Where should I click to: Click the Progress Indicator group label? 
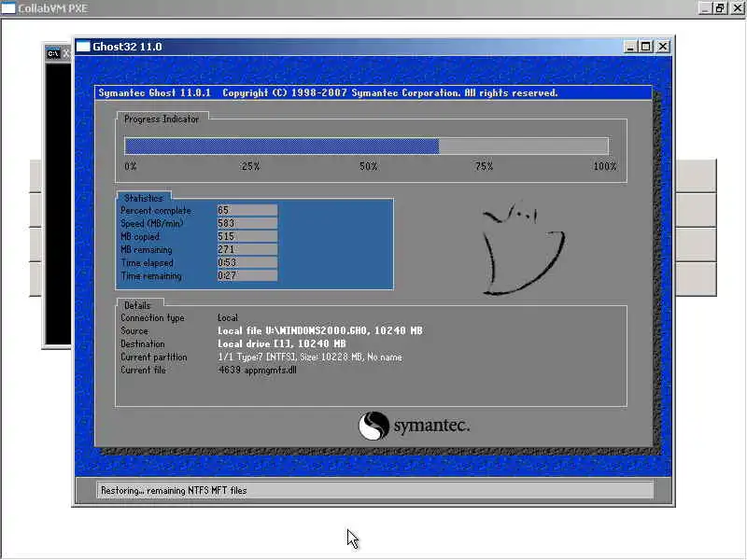pyautogui.click(x=162, y=119)
